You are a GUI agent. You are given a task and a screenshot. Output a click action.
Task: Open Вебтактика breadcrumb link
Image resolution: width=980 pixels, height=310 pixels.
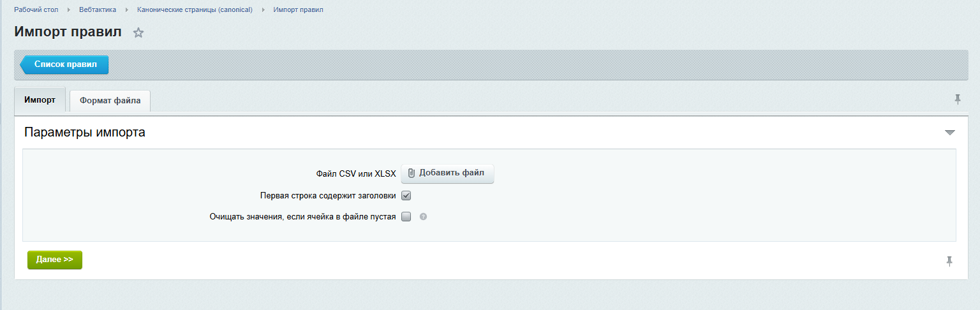(x=98, y=10)
